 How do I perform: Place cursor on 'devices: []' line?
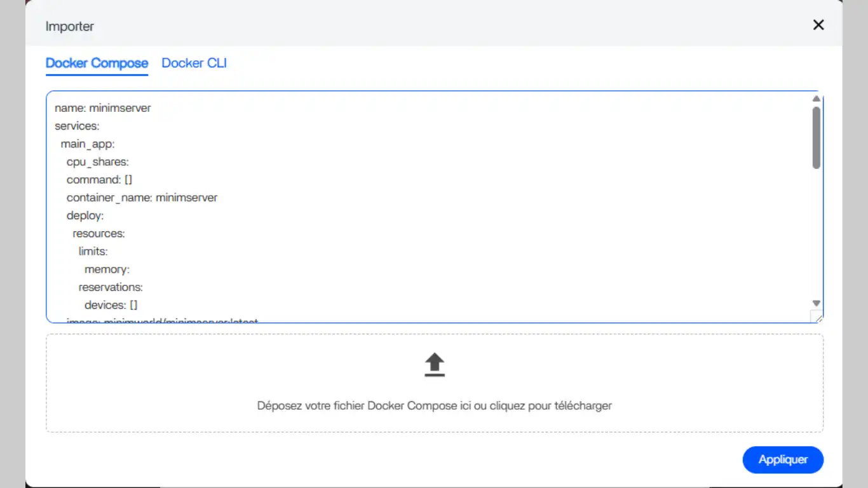pyautogui.click(x=111, y=305)
